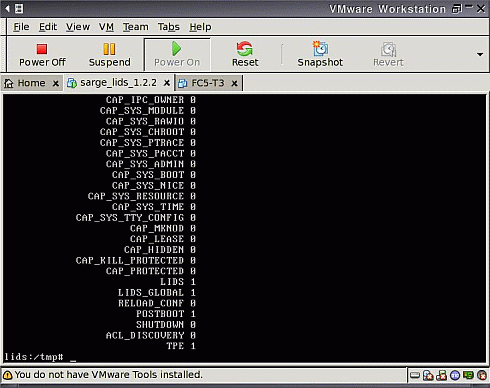Minimize the VMware Workstation window

[469, 7]
